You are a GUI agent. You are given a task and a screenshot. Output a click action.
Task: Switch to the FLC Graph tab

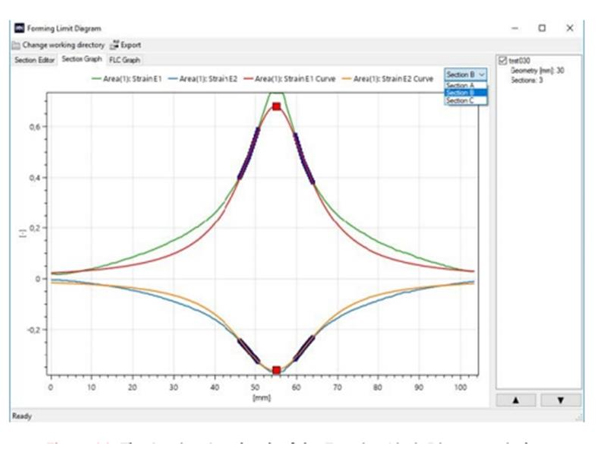(x=125, y=60)
